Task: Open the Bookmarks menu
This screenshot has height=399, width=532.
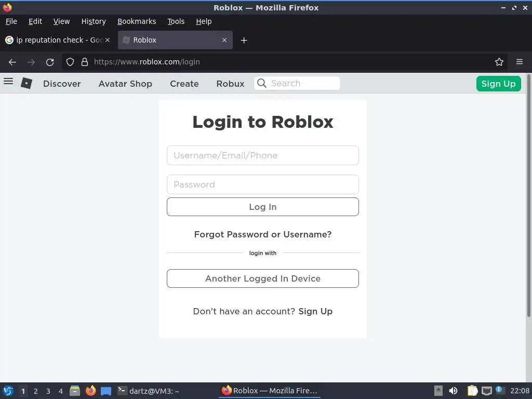Action: 137,21
